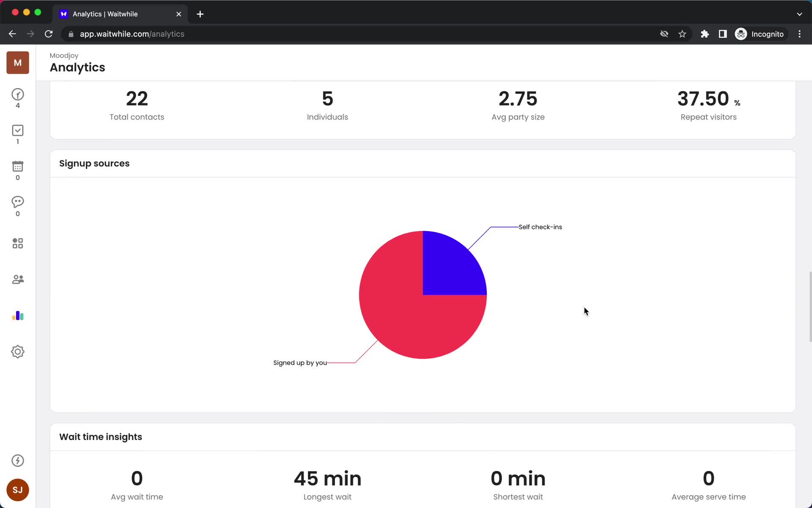Click the Total contacts metric value
This screenshot has width=812, height=508.
[136, 98]
